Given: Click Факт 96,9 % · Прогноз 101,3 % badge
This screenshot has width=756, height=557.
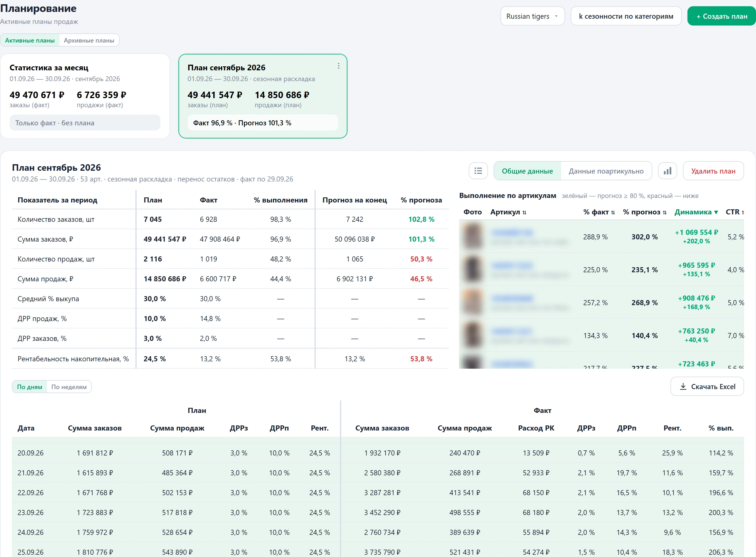Looking at the screenshot, I should 263,123.
